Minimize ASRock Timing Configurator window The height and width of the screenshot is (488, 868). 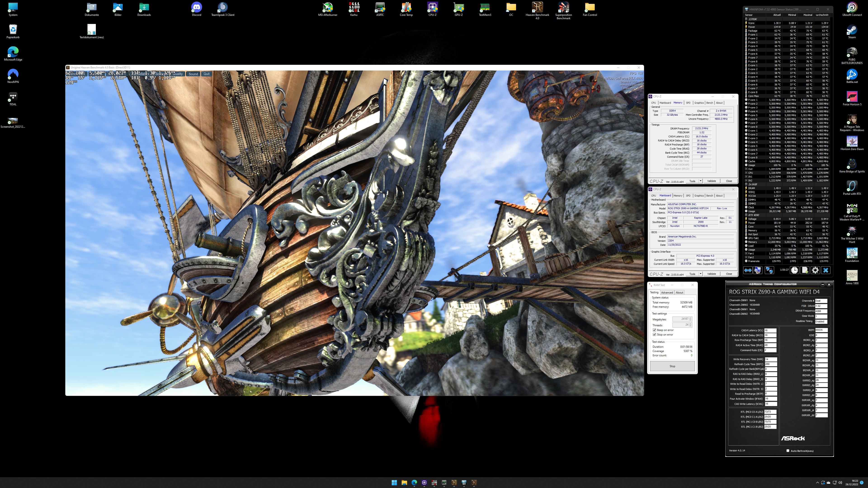(x=823, y=285)
